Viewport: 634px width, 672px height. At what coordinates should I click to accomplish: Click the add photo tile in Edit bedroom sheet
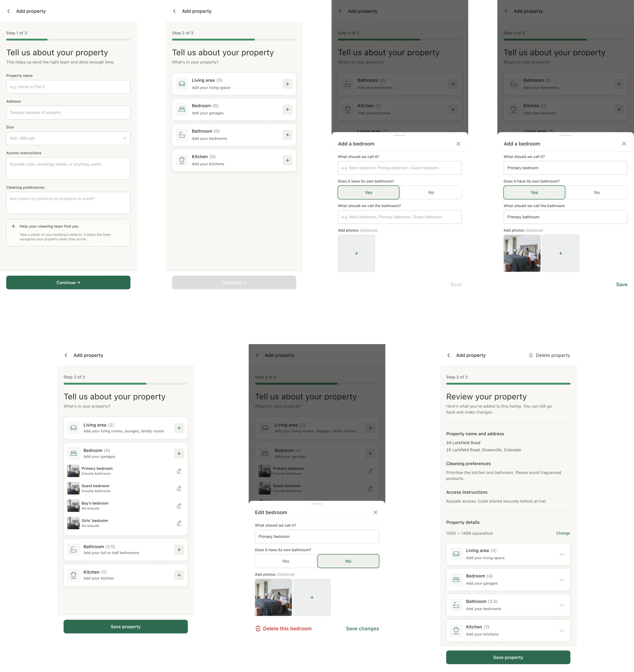312,597
